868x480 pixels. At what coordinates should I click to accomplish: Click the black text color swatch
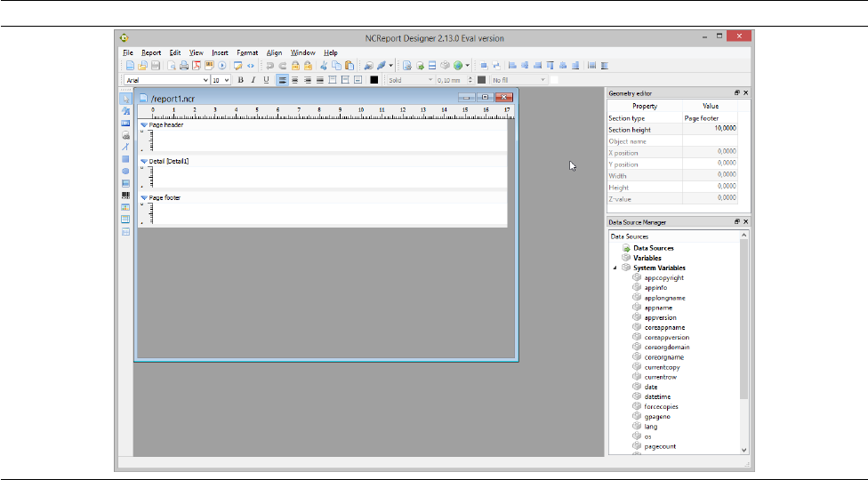(x=374, y=80)
